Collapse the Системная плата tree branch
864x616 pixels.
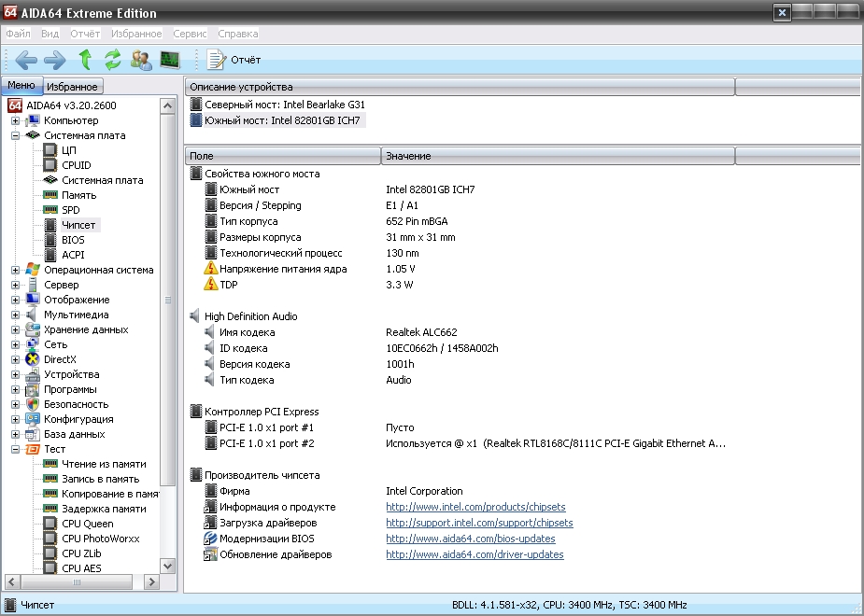[16, 135]
